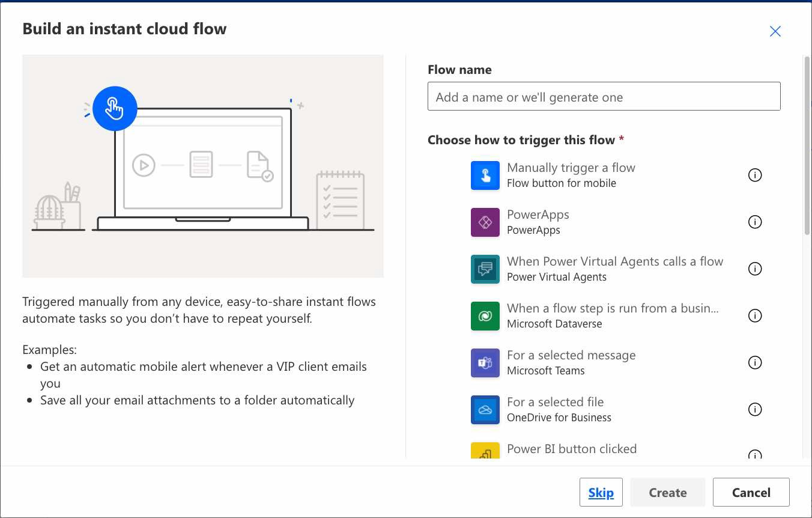Choose the OneDrive for Business icon
This screenshot has height=518, width=812.
coord(485,409)
